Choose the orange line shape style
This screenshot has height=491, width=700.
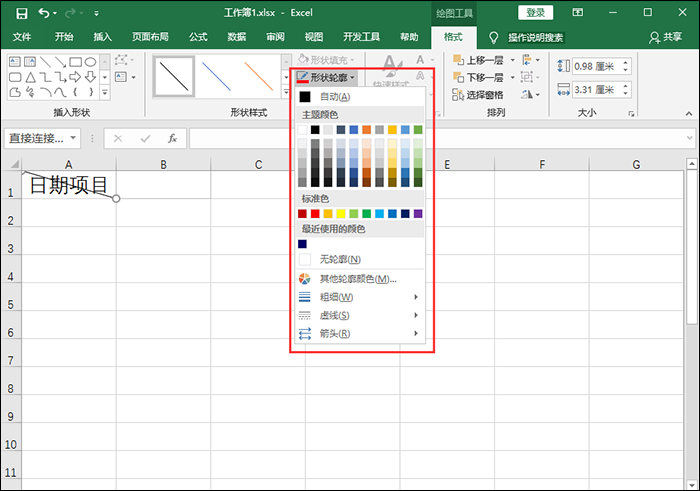(x=259, y=76)
